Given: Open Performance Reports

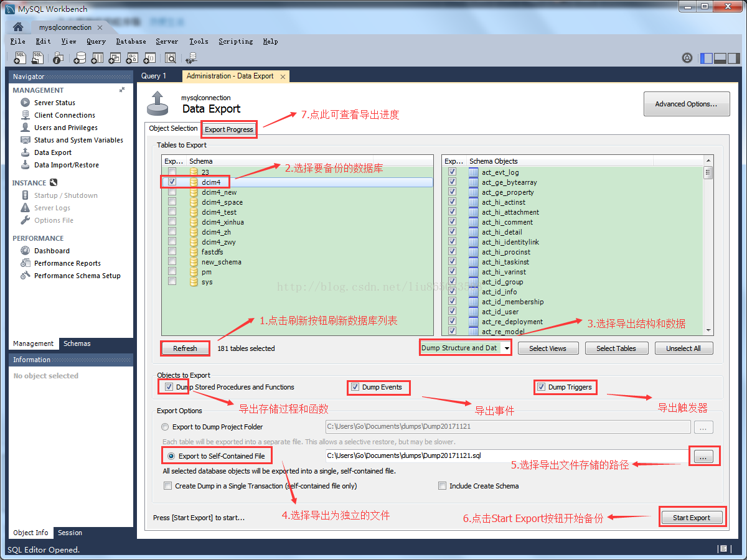Looking at the screenshot, I should coord(67,263).
